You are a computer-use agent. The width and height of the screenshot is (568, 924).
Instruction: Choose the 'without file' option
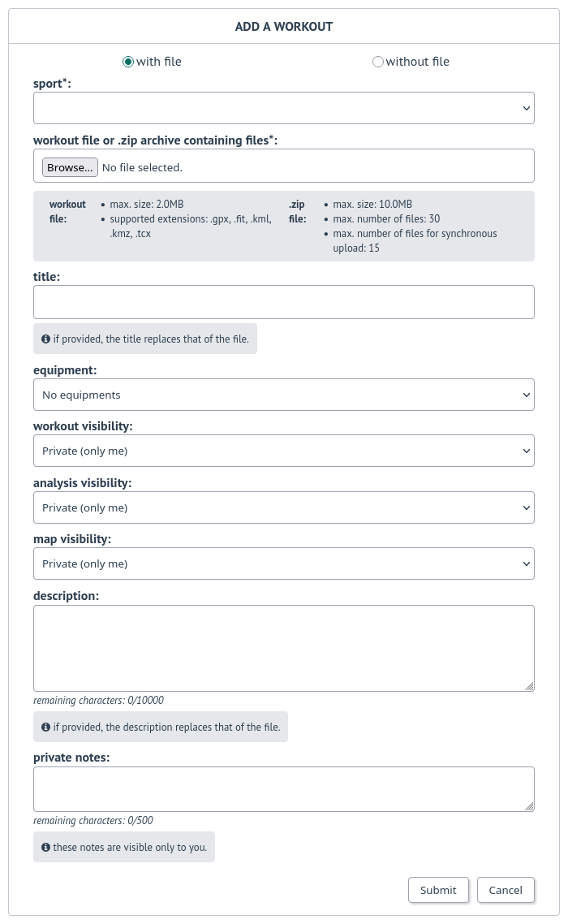tap(377, 61)
